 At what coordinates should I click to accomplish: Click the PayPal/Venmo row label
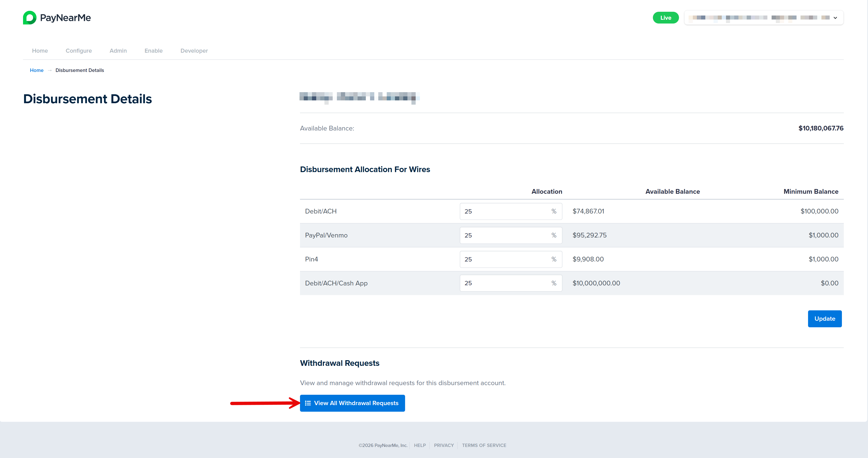pyautogui.click(x=326, y=235)
